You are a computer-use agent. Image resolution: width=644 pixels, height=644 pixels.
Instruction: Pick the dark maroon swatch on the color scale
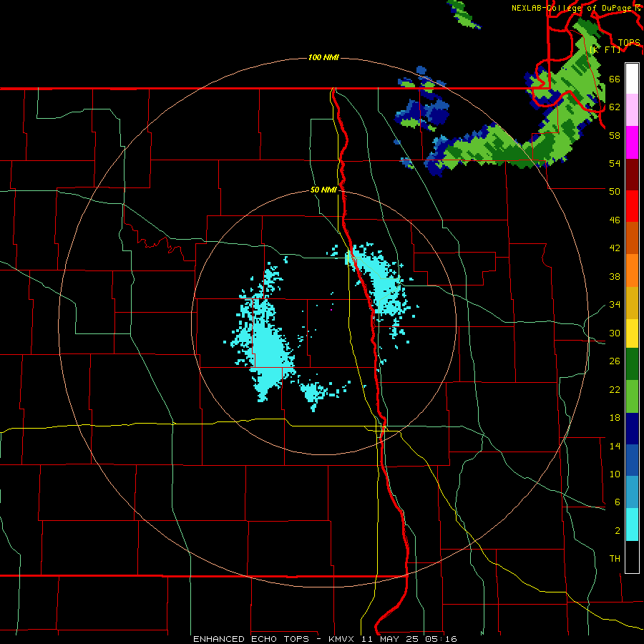click(x=632, y=175)
